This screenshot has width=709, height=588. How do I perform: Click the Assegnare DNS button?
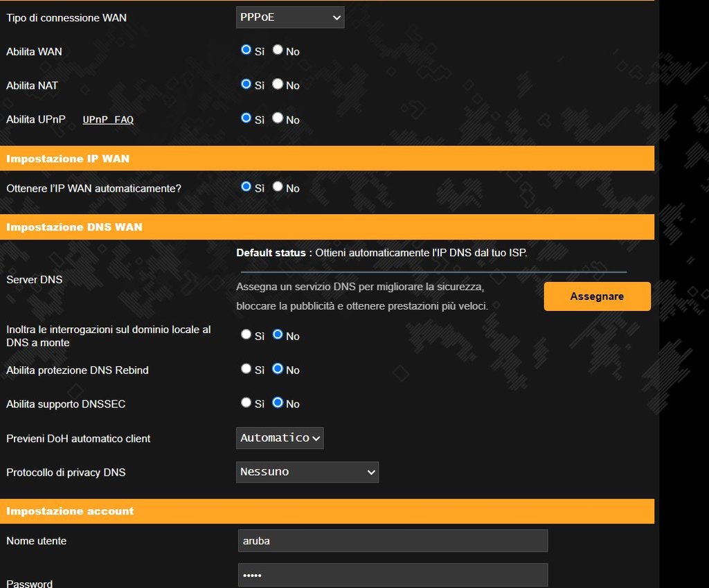[597, 296]
